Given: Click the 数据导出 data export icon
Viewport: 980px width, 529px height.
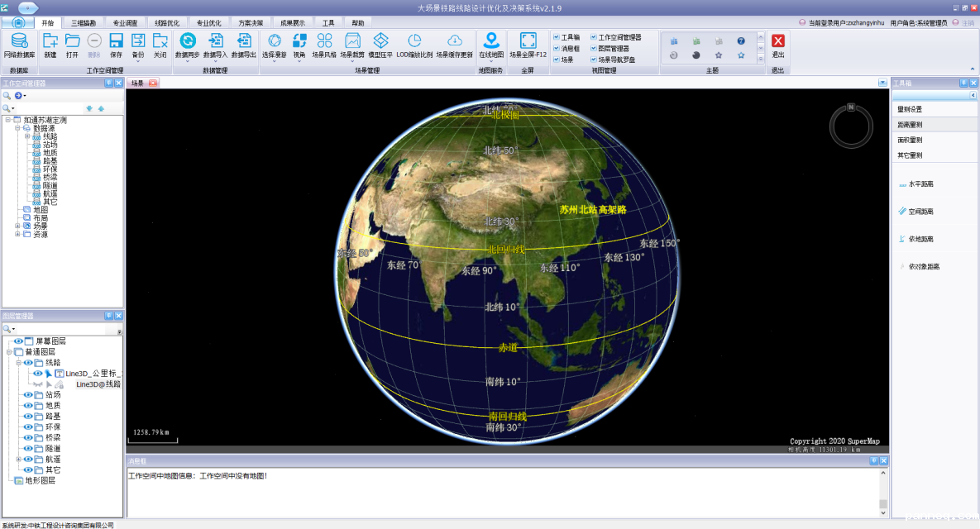Looking at the screenshot, I should click(x=243, y=41).
